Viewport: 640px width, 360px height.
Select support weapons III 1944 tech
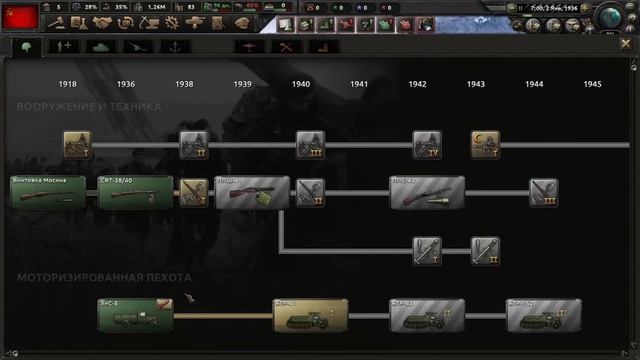(x=544, y=193)
